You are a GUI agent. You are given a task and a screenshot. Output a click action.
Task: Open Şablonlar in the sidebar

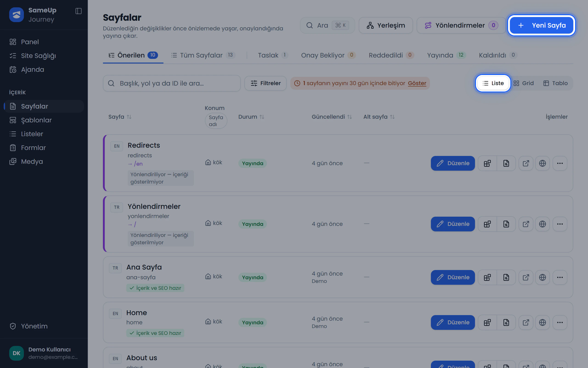click(x=44, y=120)
